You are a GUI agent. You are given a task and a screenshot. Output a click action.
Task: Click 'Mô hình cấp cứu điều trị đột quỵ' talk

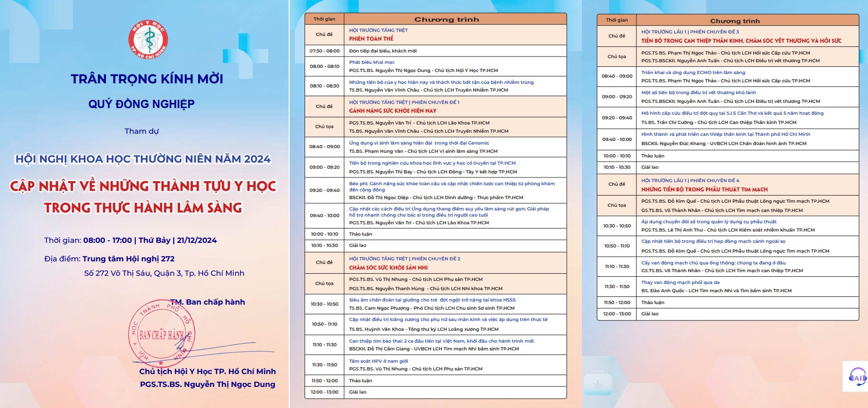point(732,113)
